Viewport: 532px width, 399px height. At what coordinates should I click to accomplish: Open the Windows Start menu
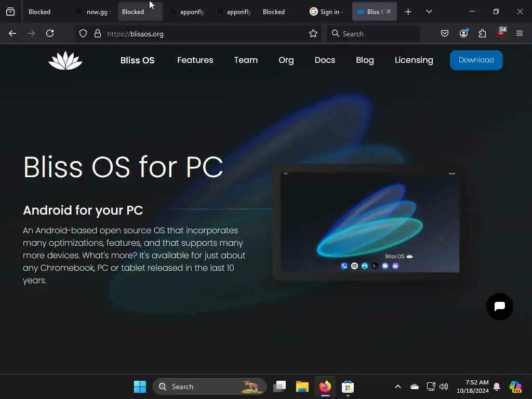140,387
